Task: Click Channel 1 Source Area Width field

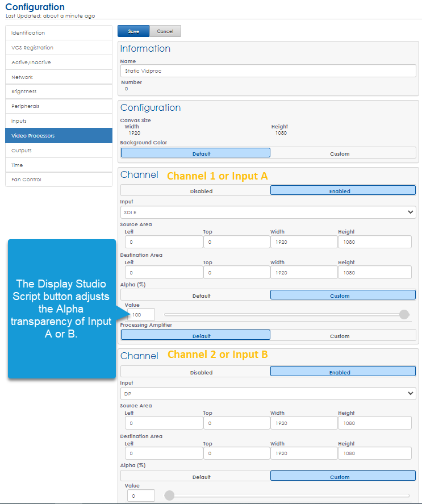Action: [x=303, y=242]
